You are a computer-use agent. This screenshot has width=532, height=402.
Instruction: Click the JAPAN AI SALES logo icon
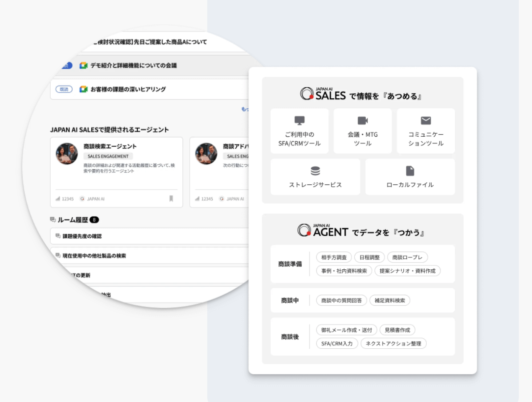(x=307, y=93)
